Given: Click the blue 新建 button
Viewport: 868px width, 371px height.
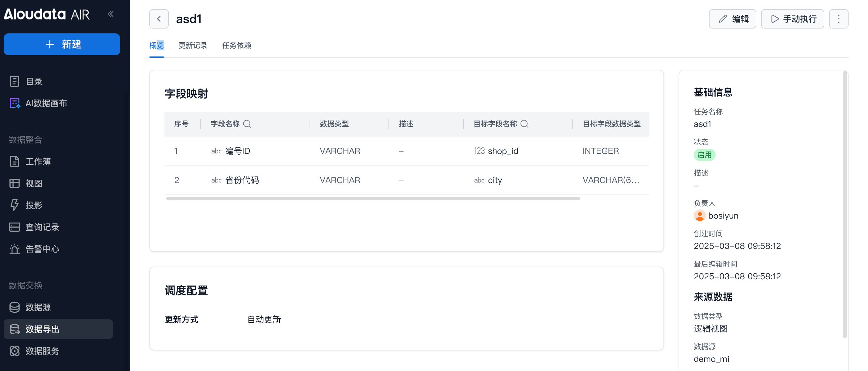Looking at the screenshot, I should pyautogui.click(x=62, y=44).
